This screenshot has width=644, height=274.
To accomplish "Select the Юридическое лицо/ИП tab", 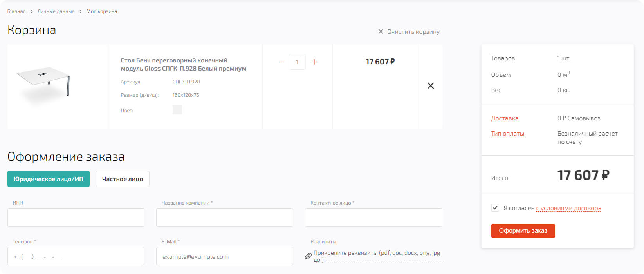I will (x=49, y=179).
